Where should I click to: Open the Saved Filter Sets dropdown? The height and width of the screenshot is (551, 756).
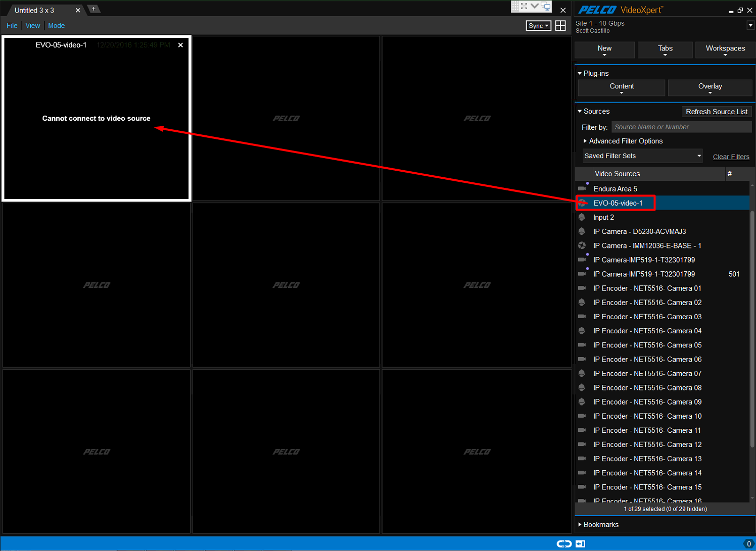pyautogui.click(x=700, y=156)
